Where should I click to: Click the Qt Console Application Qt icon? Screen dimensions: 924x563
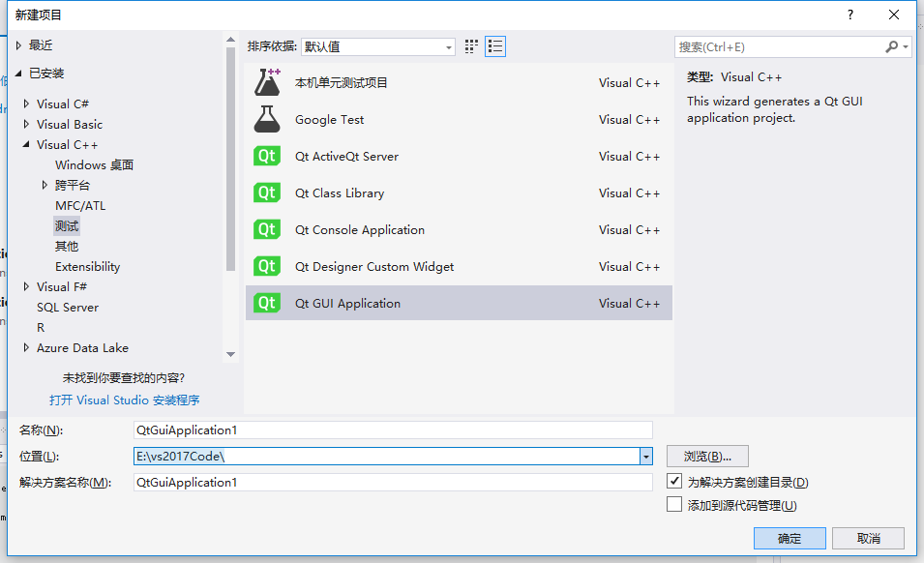click(x=267, y=229)
